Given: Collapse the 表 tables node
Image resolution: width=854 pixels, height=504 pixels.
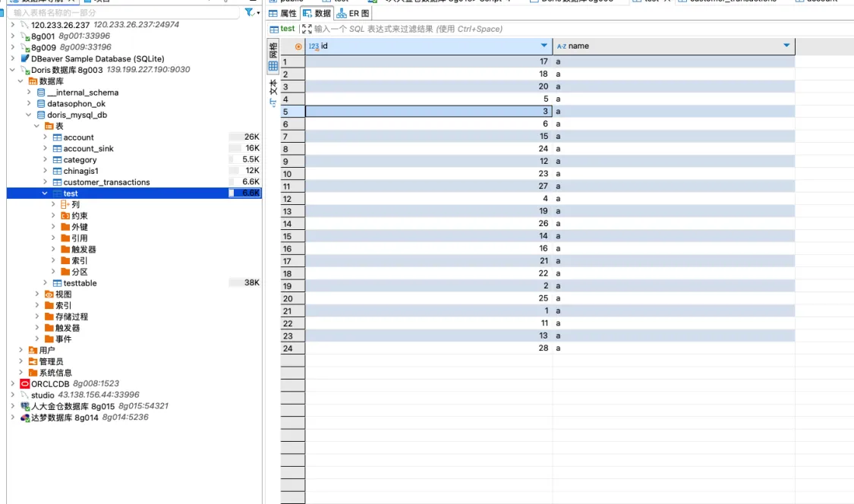Looking at the screenshot, I should tap(37, 126).
